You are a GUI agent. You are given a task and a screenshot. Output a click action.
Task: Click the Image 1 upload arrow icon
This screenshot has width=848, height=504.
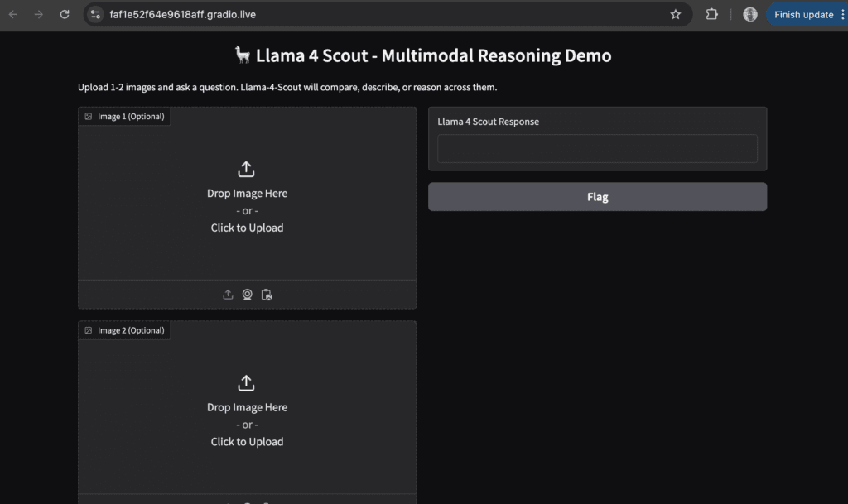(x=246, y=169)
